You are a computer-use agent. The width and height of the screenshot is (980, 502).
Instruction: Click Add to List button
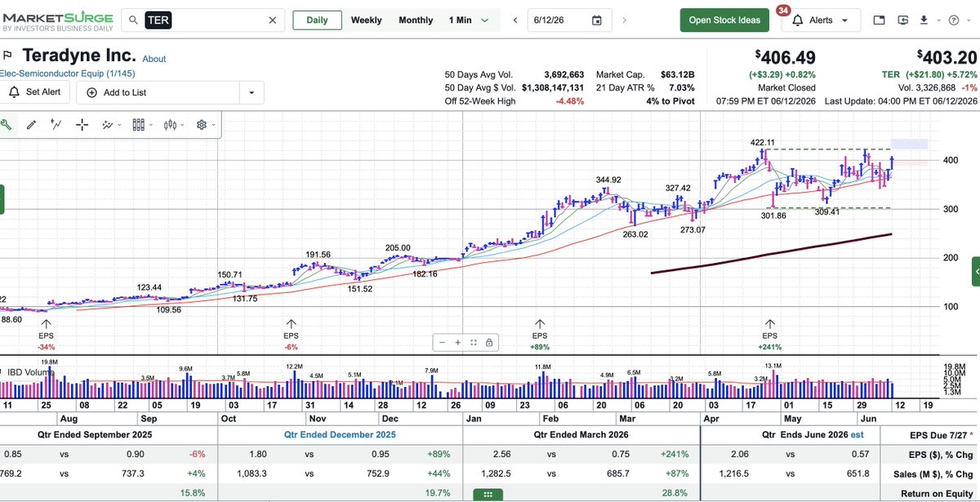pos(158,92)
